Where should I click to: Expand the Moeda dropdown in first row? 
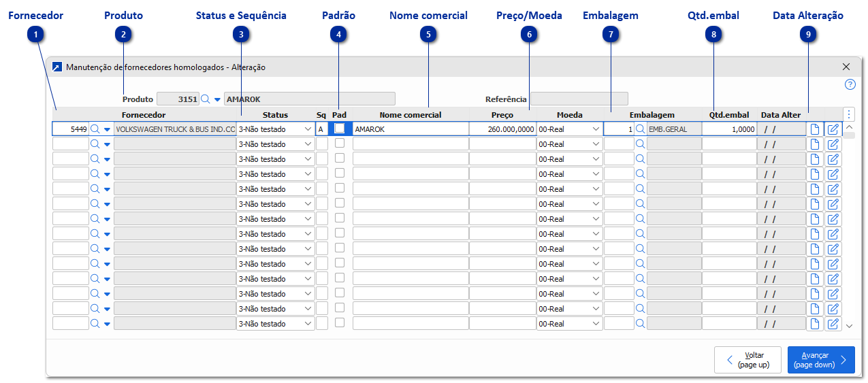tap(569, 129)
